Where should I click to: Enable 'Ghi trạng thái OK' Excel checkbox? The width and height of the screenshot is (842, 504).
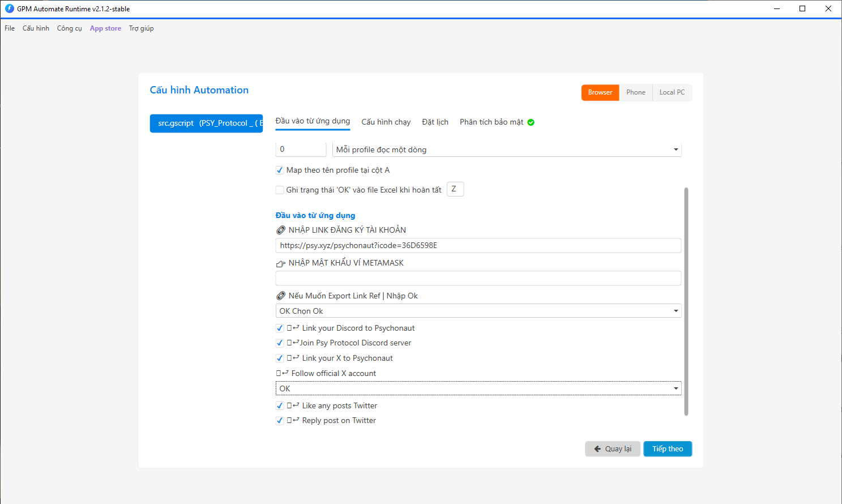tap(280, 190)
